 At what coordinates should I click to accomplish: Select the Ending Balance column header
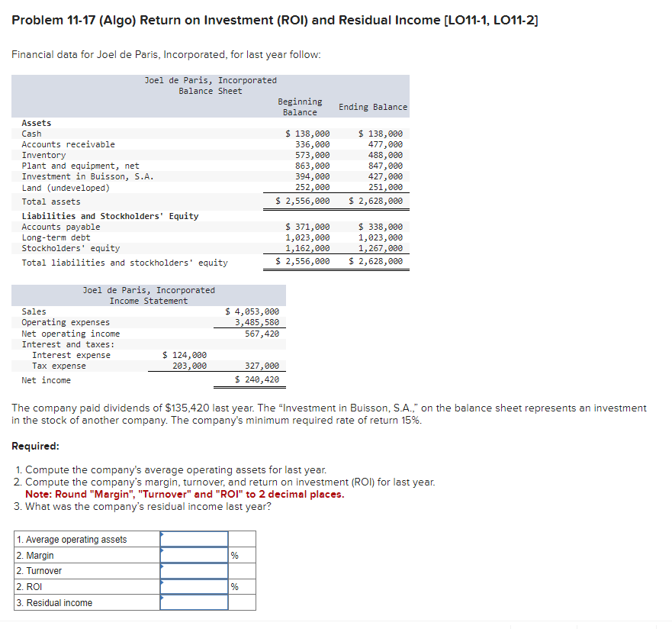click(x=372, y=106)
